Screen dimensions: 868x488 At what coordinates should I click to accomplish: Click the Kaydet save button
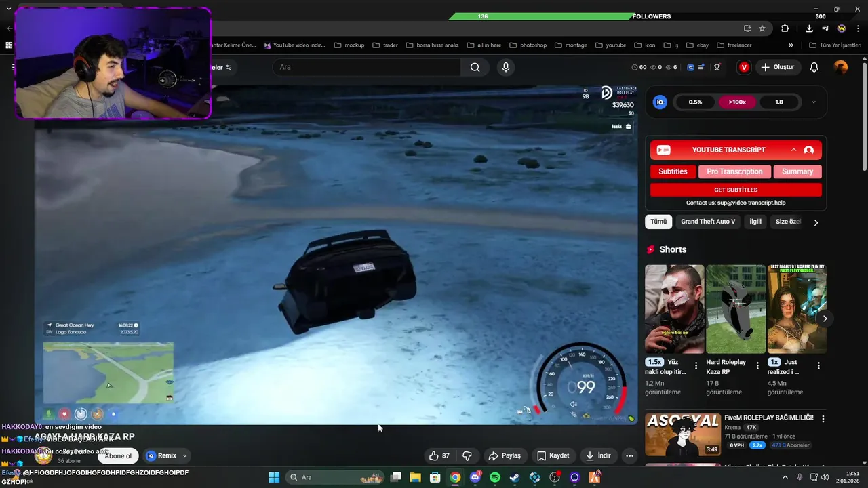(553, 455)
